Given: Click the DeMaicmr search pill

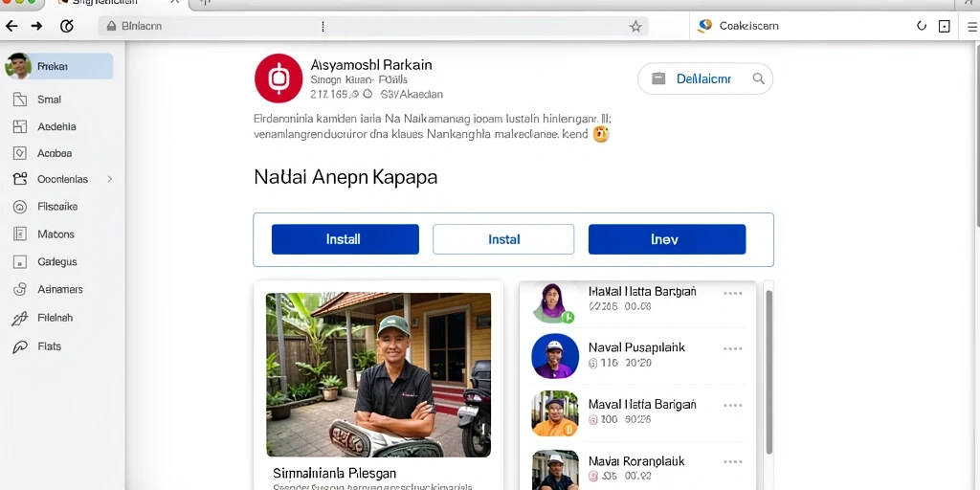Looking at the screenshot, I should [x=705, y=78].
